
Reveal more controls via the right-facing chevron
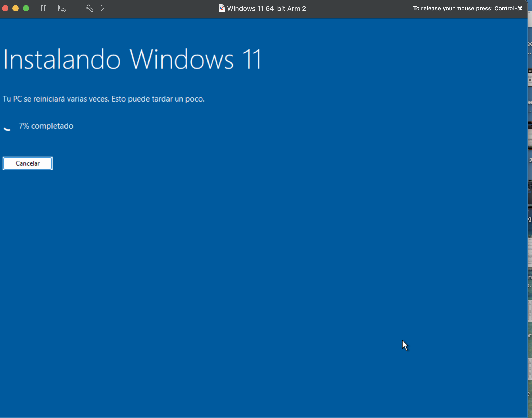[103, 8]
